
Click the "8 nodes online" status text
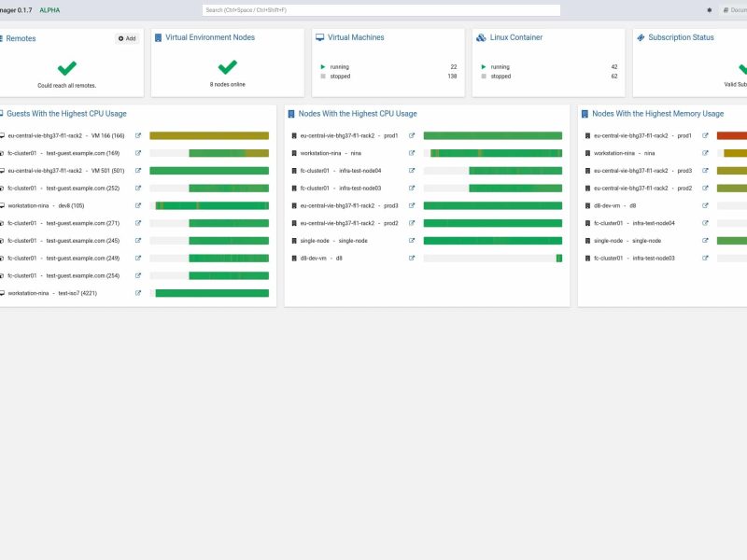pyautogui.click(x=228, y=85)
